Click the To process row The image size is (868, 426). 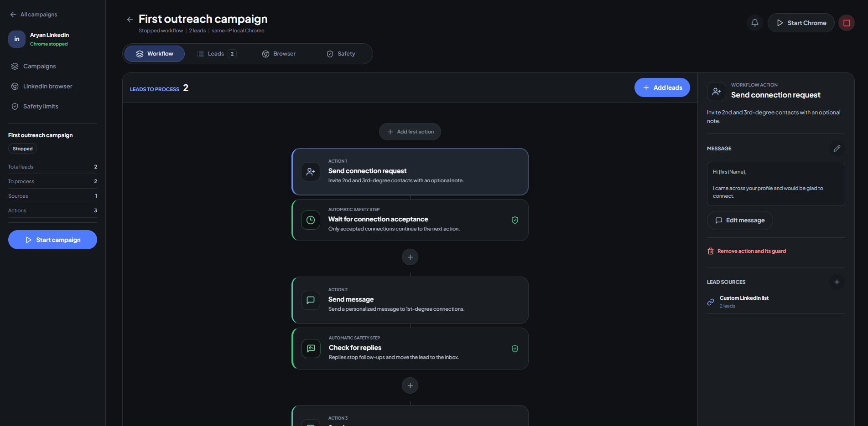click(52, 181)
